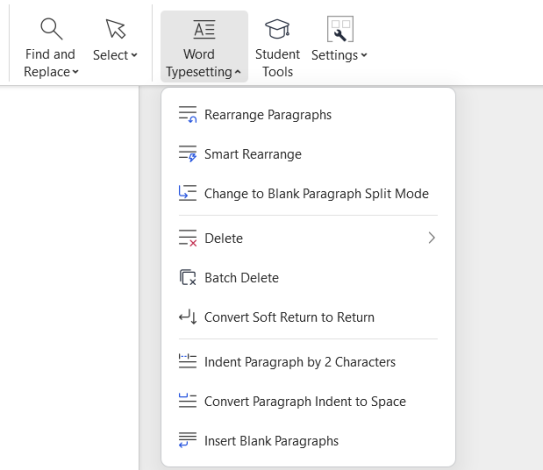Expand the Find and Replace dropdown arrow
The width and height of the screenshot is (543, 470).
pos(75,72)
